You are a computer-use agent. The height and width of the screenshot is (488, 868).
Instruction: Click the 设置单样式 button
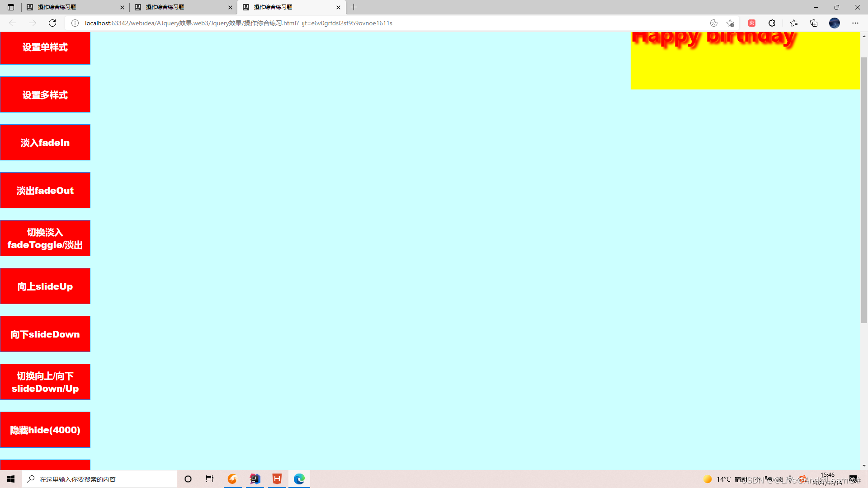click(45, 47)
